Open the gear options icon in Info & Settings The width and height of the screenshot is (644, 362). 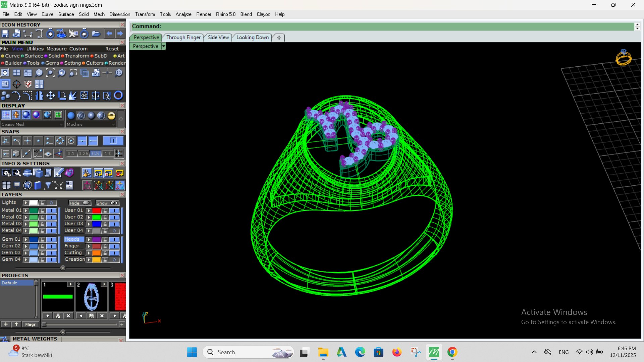tap(6, 173)
